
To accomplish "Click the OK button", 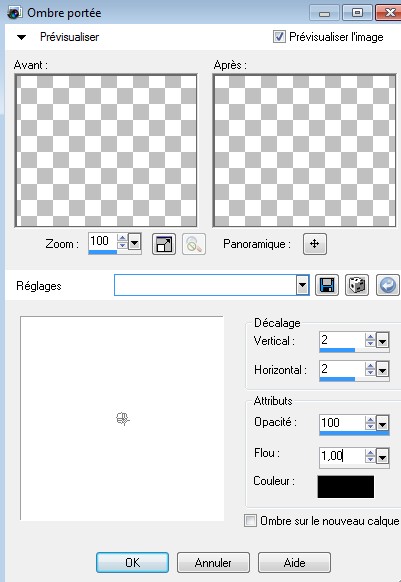I will tap(133, 563).
